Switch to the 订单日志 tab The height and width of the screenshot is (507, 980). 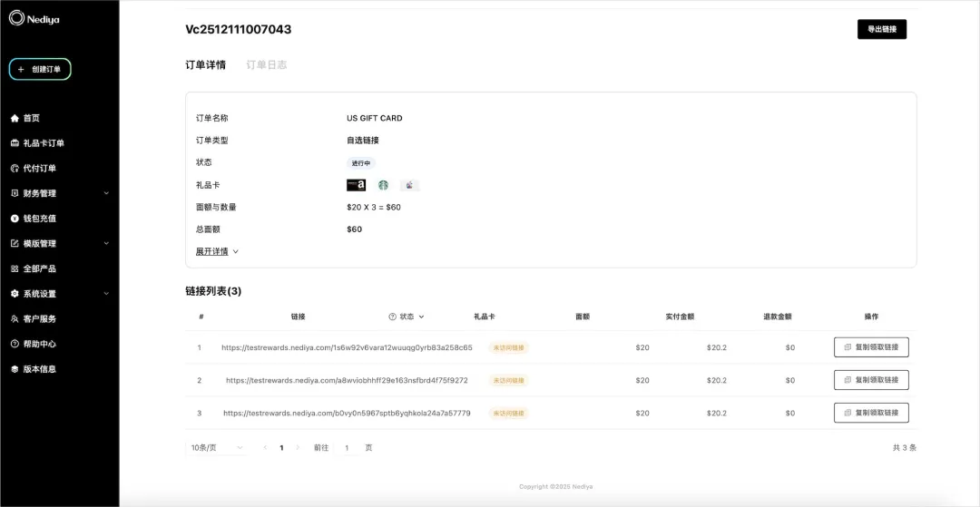click(267, 65)
